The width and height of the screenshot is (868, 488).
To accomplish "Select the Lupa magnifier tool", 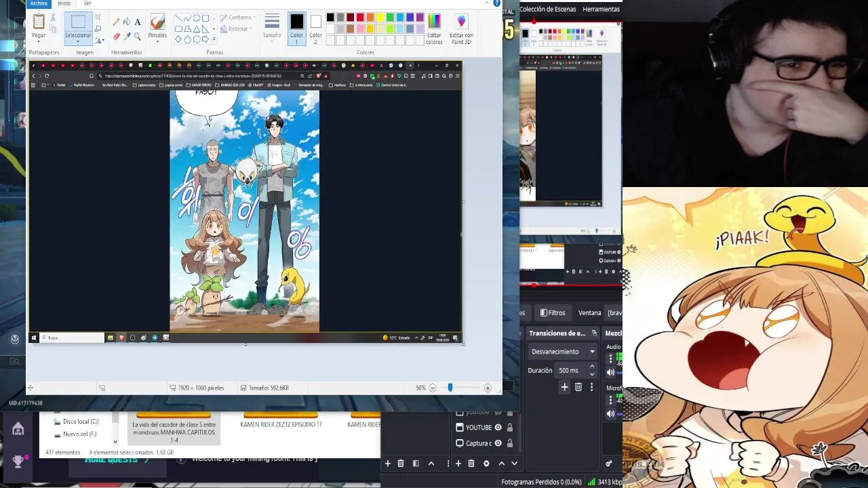I will pyautogui.click(x=138, y=37).
